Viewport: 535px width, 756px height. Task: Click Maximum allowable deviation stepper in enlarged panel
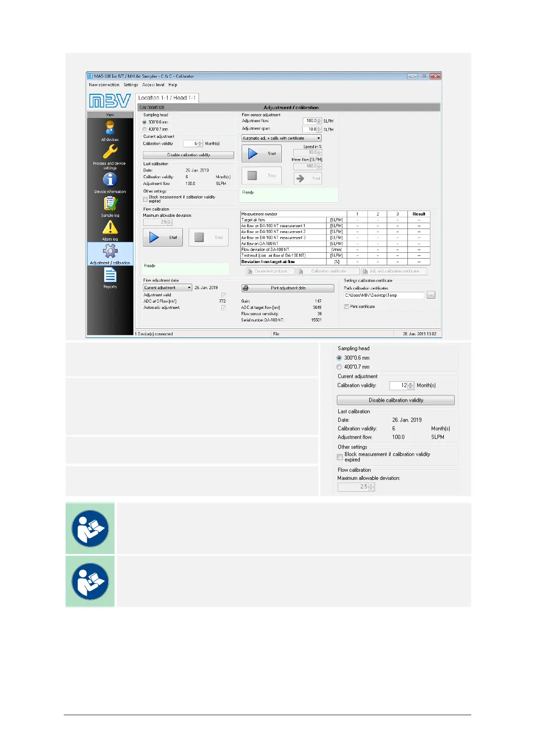coord(371,487)
